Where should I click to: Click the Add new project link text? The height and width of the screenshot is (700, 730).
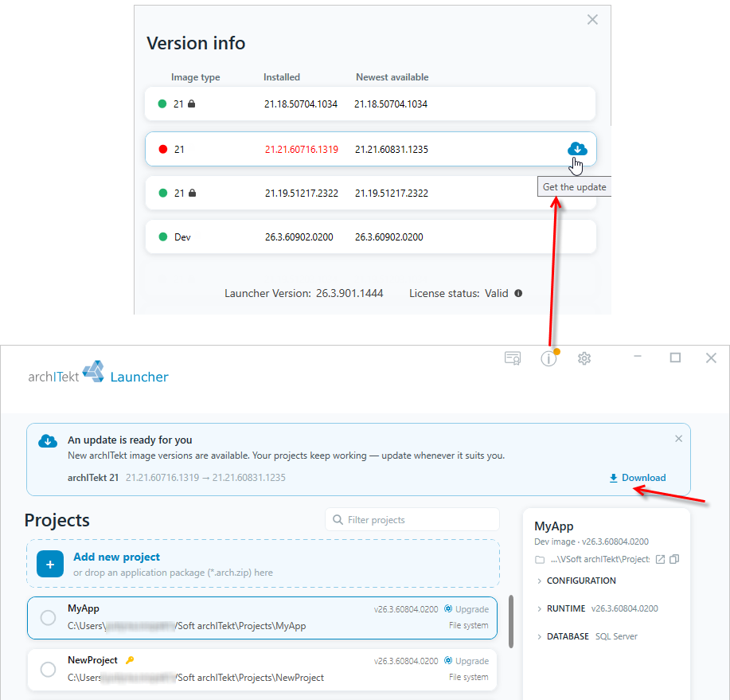point(116,557)
